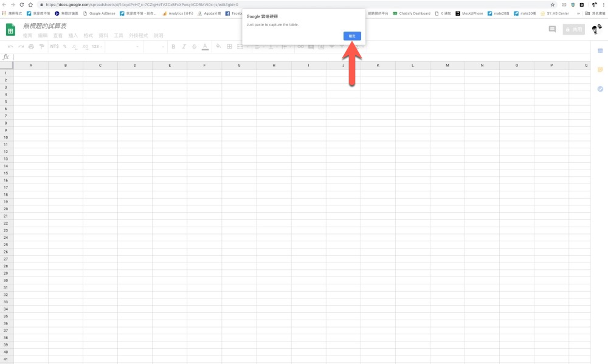Open the 外掛程式 (Add-ons) menu
608x364 pixels.
[139, 36]
